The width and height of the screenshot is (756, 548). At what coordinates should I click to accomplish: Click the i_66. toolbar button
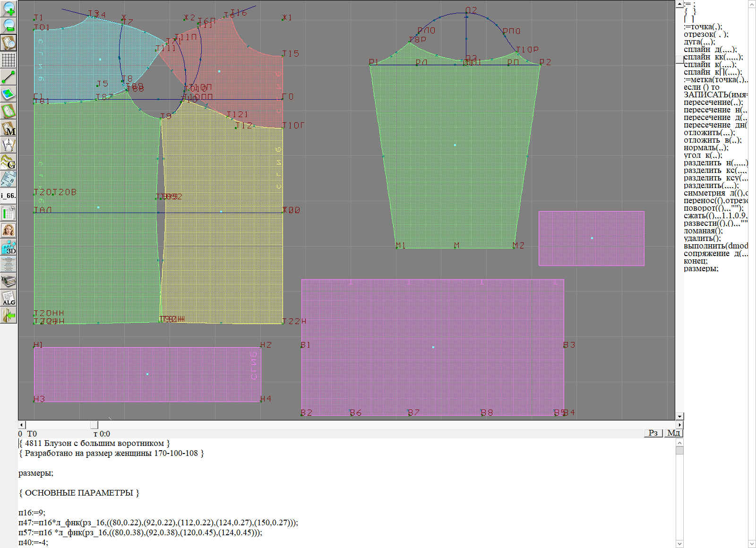point(9,196)
